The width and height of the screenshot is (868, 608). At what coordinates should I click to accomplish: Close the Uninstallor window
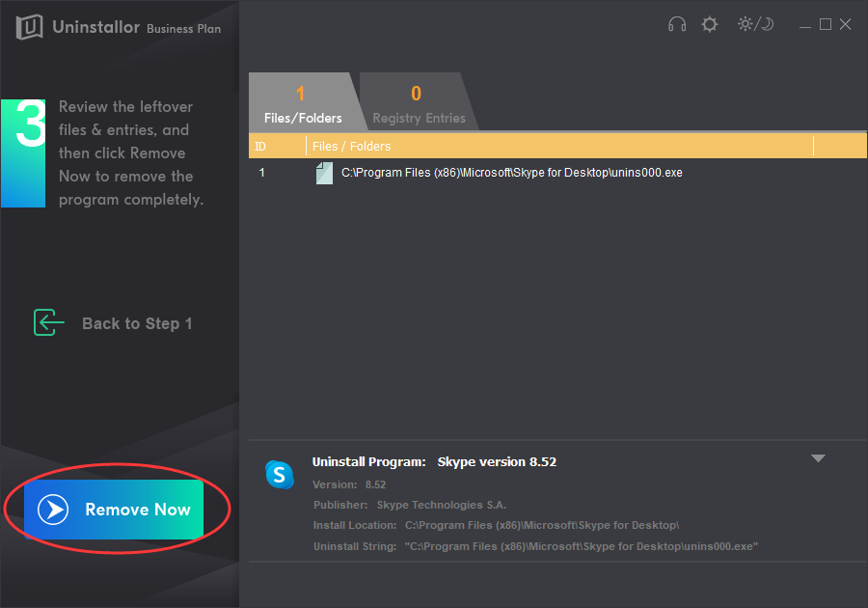[x=845, y=24]
